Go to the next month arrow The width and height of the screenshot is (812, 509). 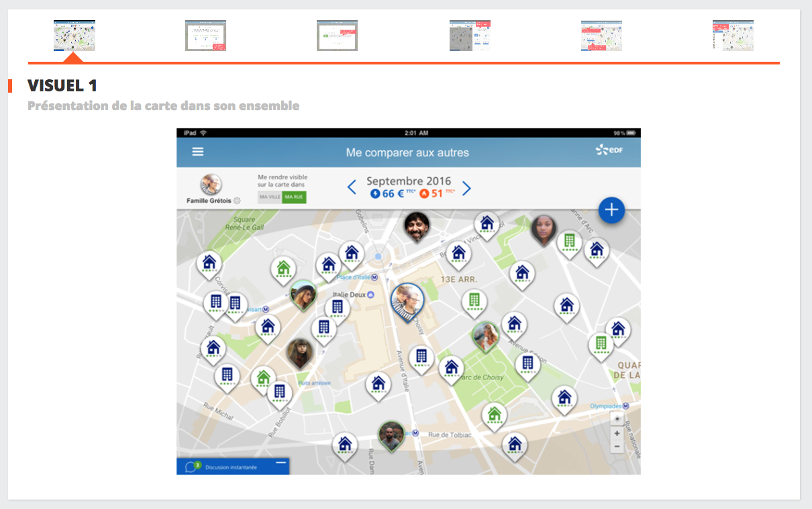point(467,188)
